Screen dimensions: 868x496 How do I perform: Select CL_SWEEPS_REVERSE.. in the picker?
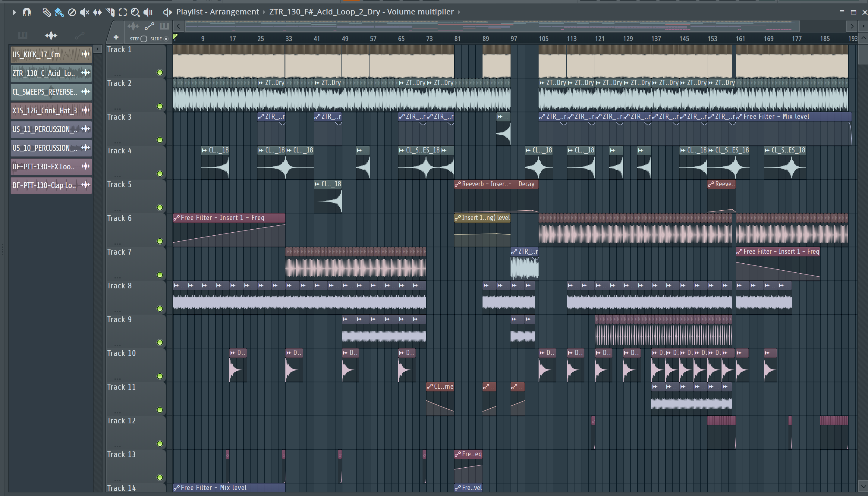[x=51, y=92]
